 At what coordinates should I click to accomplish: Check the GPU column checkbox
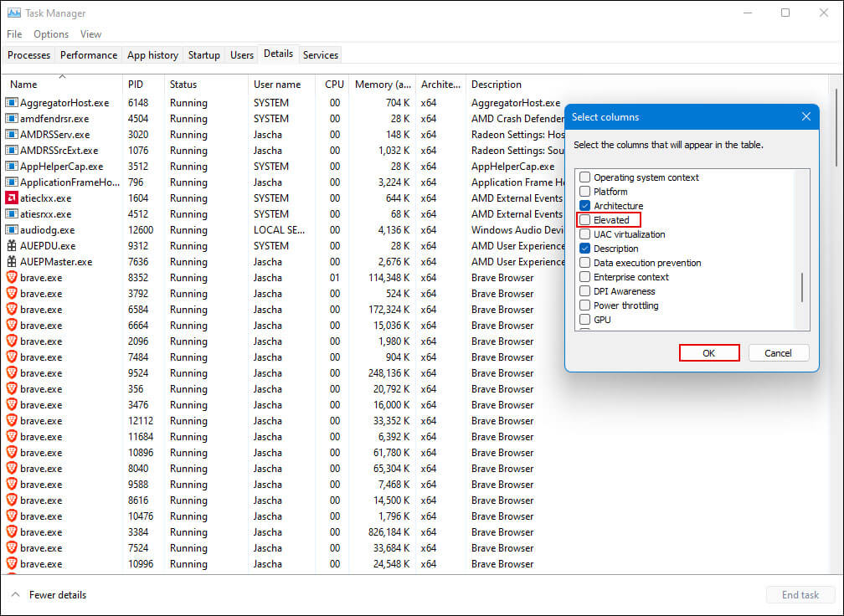tap(584, 320)
